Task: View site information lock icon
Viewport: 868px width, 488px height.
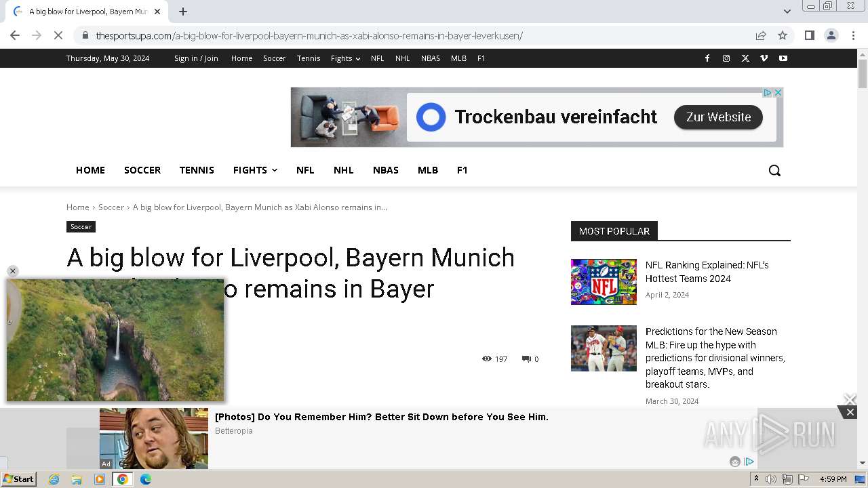Action: pyautogui.click(x=84, y=35)
